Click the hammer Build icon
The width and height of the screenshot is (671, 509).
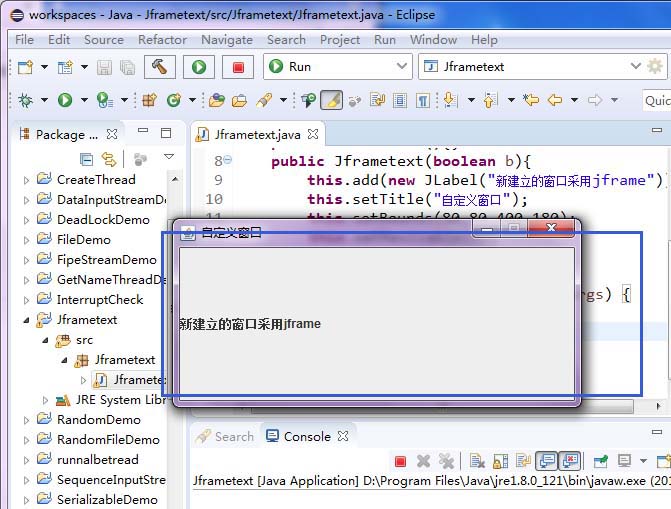159,67
